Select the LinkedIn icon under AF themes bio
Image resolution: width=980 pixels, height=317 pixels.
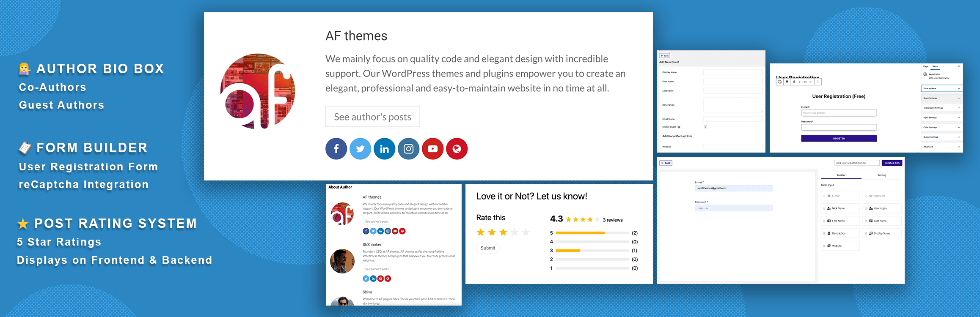point(384,148)
